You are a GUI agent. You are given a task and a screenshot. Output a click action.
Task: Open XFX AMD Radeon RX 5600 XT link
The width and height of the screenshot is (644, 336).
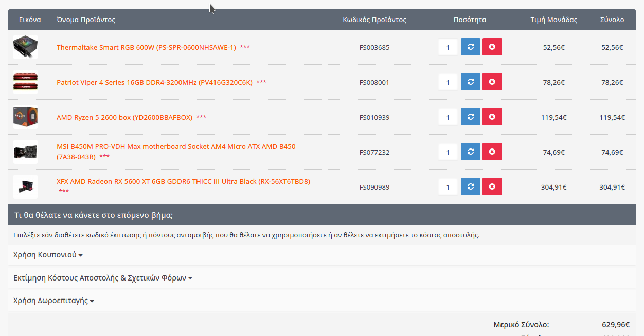[183, 181]
